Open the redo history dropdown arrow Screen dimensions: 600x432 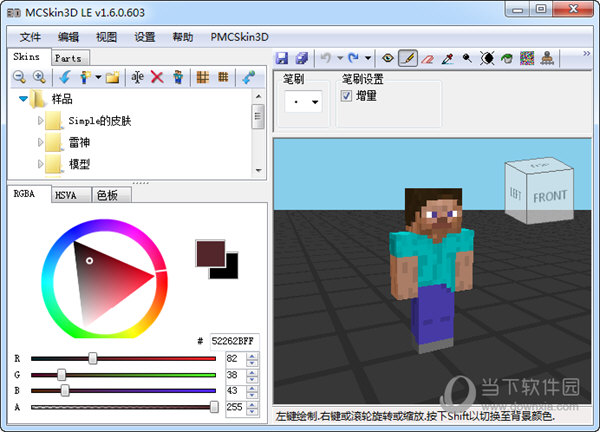(x=368, y=58)
